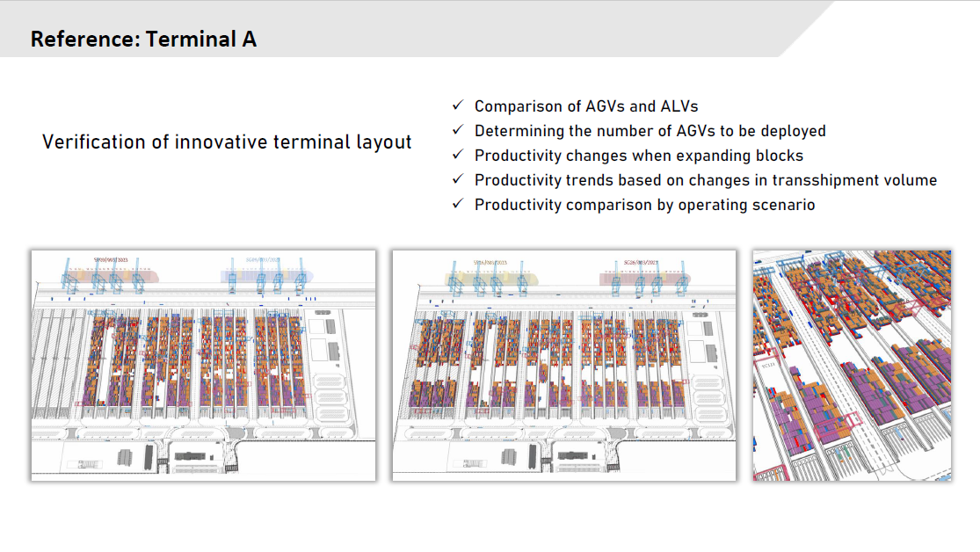
Task: Click checkmark next to Productivity changes when expanding blocks
Action: 457,155
